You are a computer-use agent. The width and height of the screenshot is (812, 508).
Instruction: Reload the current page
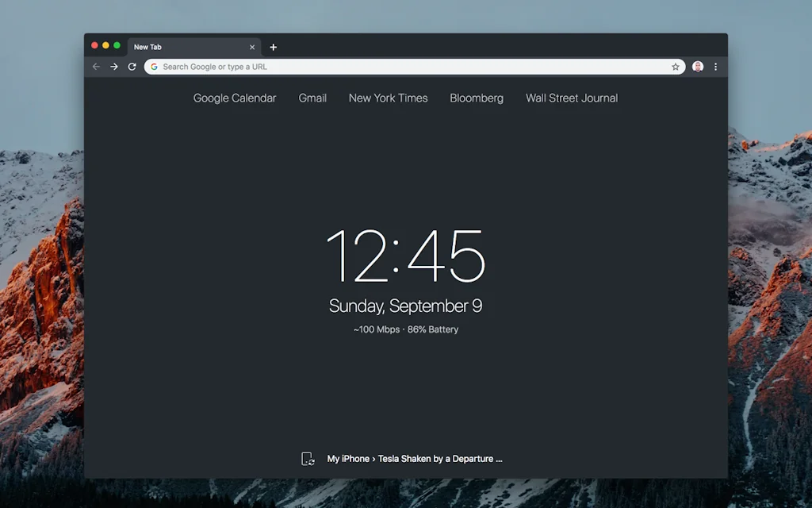132,67
